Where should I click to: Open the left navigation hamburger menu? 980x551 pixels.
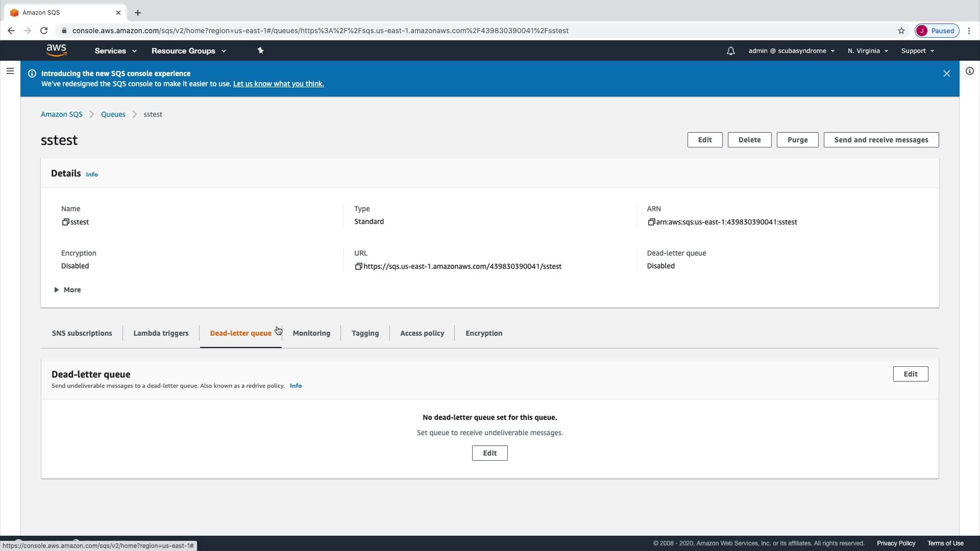(x=10, y=71)
